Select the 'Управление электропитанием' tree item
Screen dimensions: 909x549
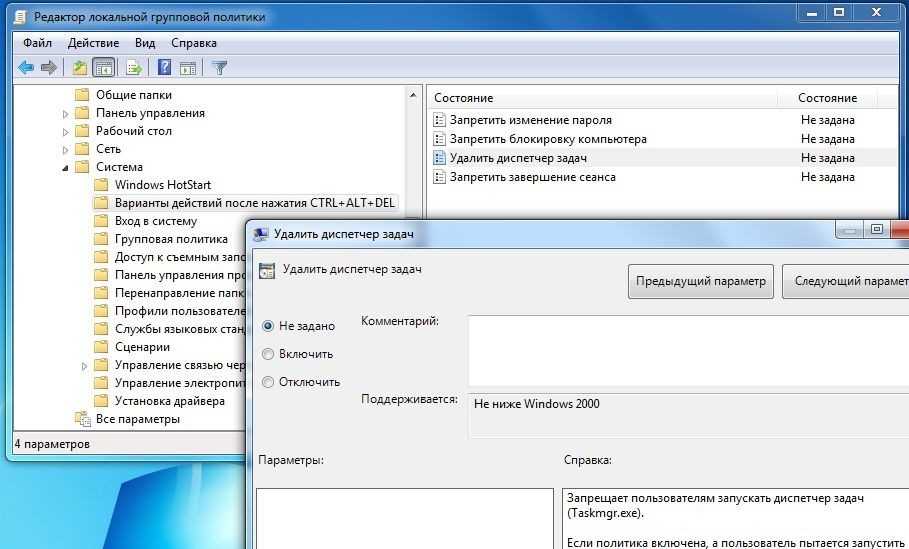point(180,383)
